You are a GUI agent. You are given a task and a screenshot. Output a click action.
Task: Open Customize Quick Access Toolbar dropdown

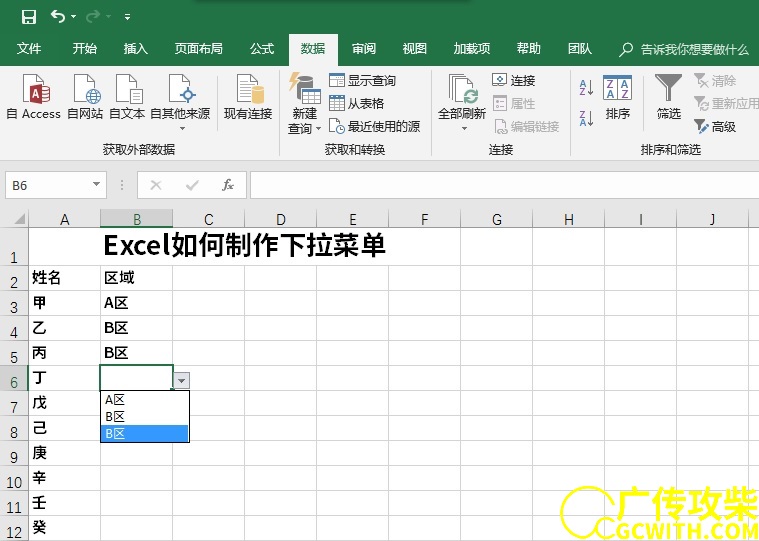[127, 17]
